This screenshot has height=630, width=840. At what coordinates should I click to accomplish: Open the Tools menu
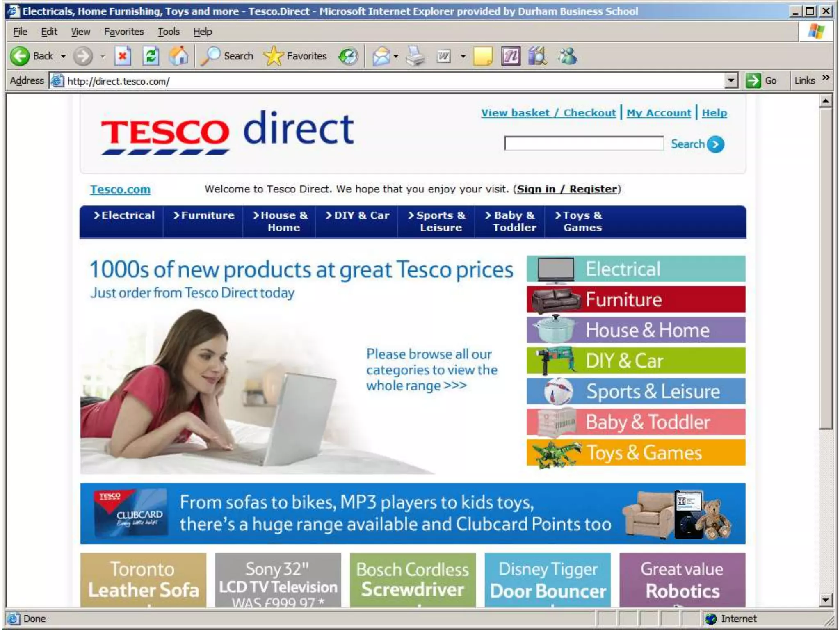point(169,32)
